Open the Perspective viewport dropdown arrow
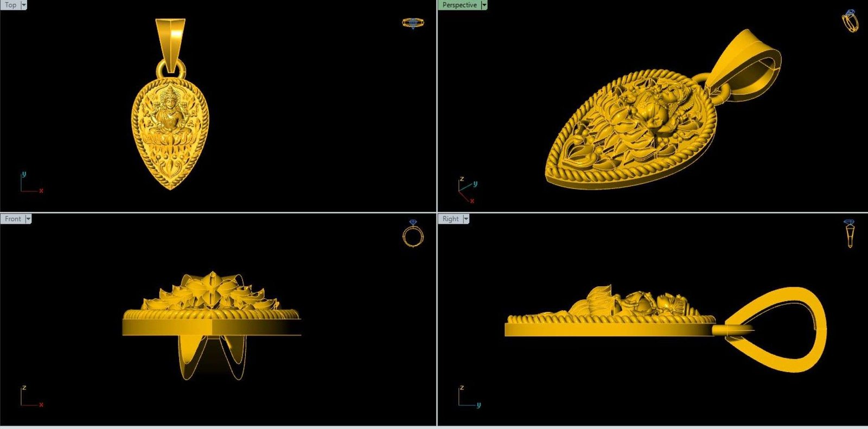This screenshot has width=868, height=429. click(484, 5)
